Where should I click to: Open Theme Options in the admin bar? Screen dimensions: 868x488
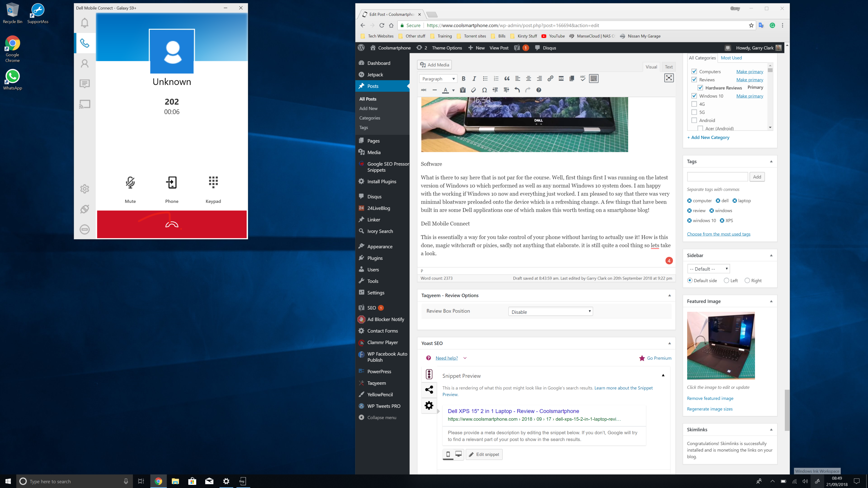tap(447, 48)
